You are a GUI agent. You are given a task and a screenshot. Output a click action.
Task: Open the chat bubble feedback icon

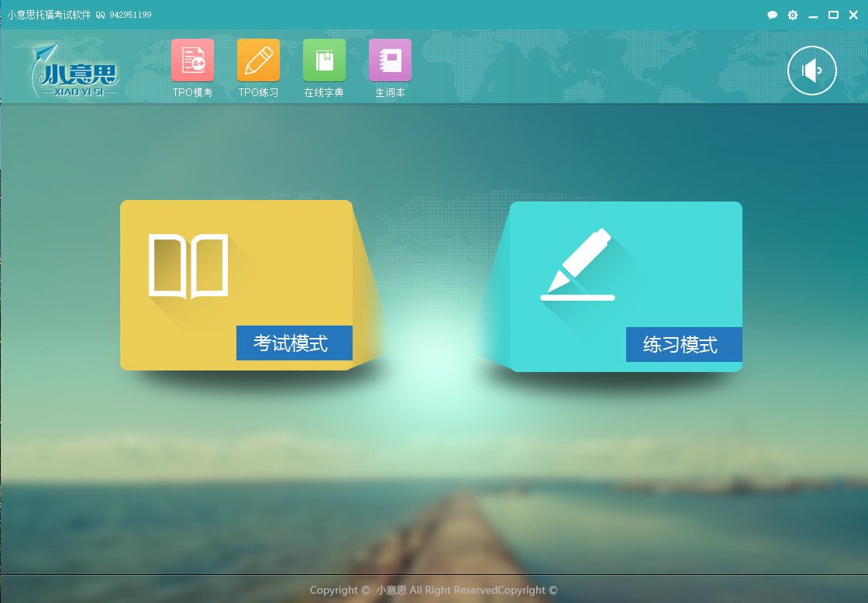[x=772, y=15]
